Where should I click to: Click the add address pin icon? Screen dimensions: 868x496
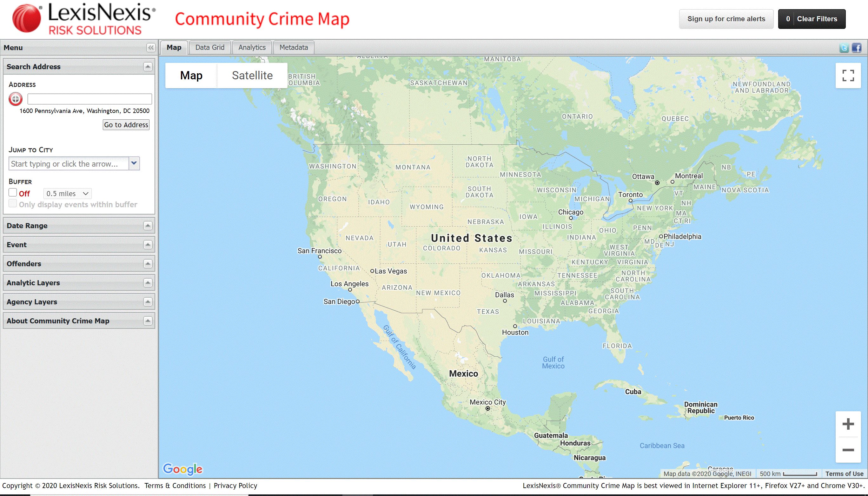pyautogui.click(x=16, y=98)
